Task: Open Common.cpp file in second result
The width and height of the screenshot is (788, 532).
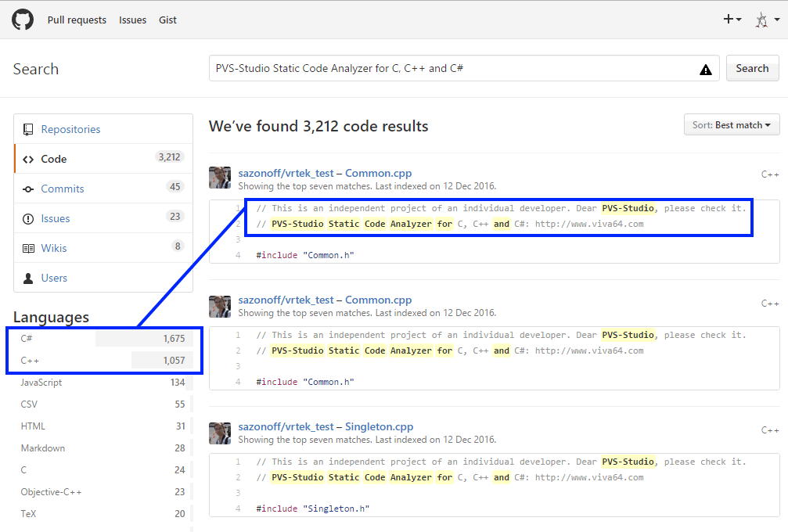Action: click(379, 300)
